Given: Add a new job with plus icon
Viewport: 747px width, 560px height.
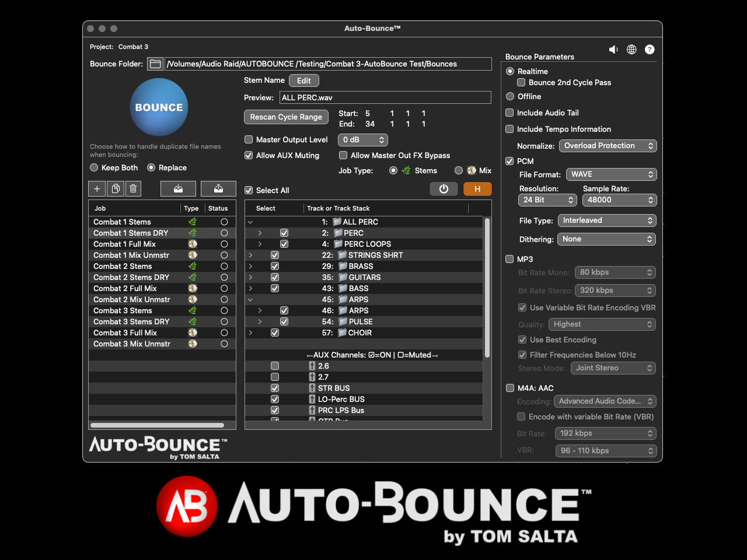Looking at the screenshot, I should [x=97, y=188].
